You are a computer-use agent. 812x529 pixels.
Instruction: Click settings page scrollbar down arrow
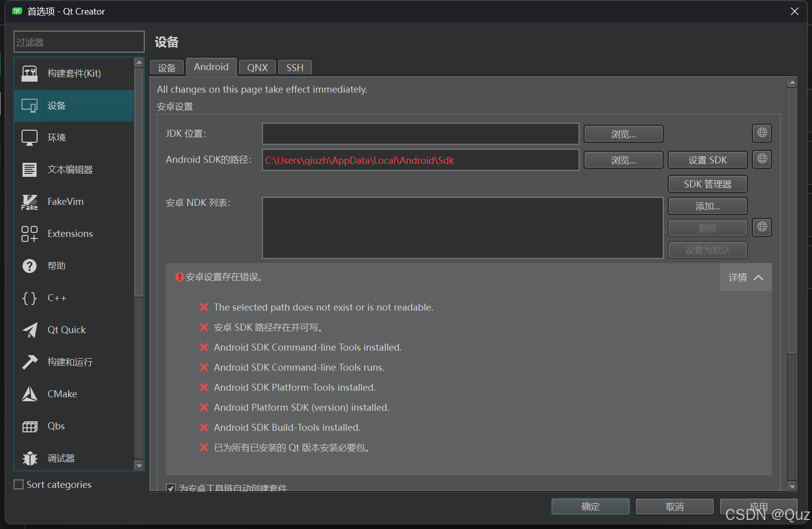click(x=792, y=486)
